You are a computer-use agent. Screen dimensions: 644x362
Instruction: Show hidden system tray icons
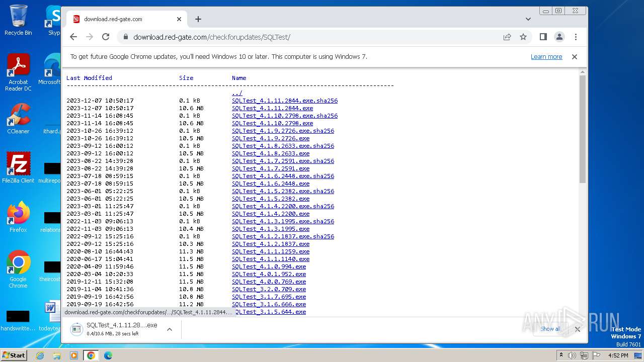click(x=561, y=355)
